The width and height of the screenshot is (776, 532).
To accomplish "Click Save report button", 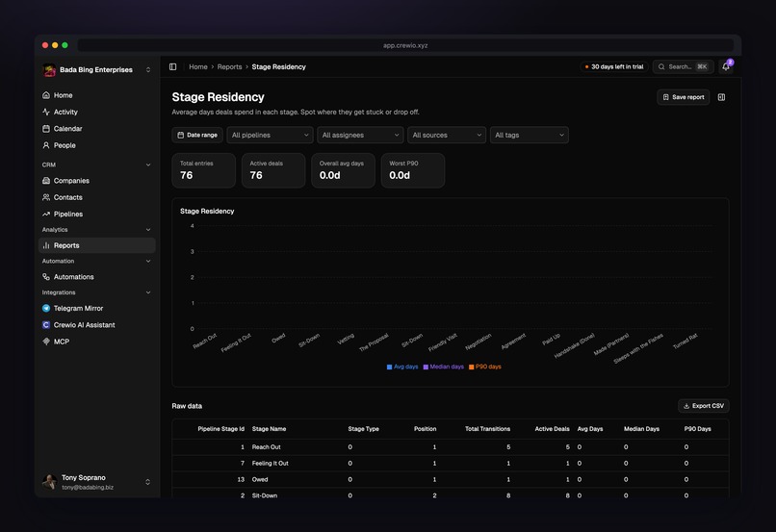I will pos(683,97).
